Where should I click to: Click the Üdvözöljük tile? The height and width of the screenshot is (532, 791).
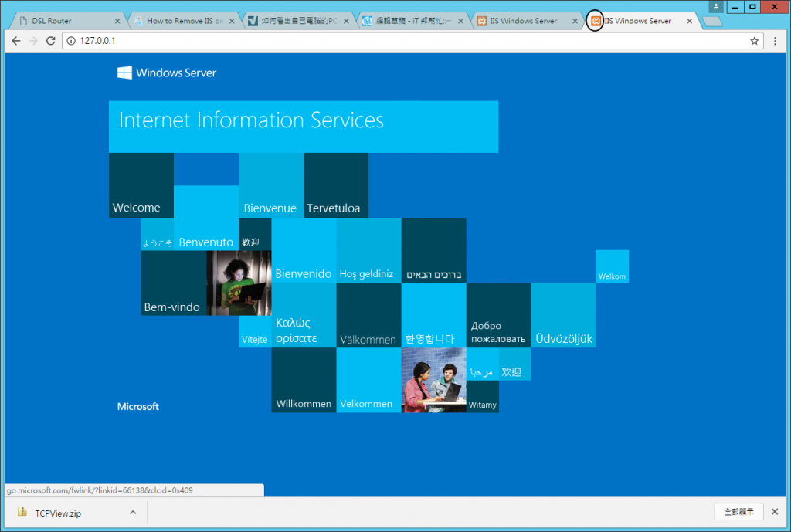click(563, 315)
